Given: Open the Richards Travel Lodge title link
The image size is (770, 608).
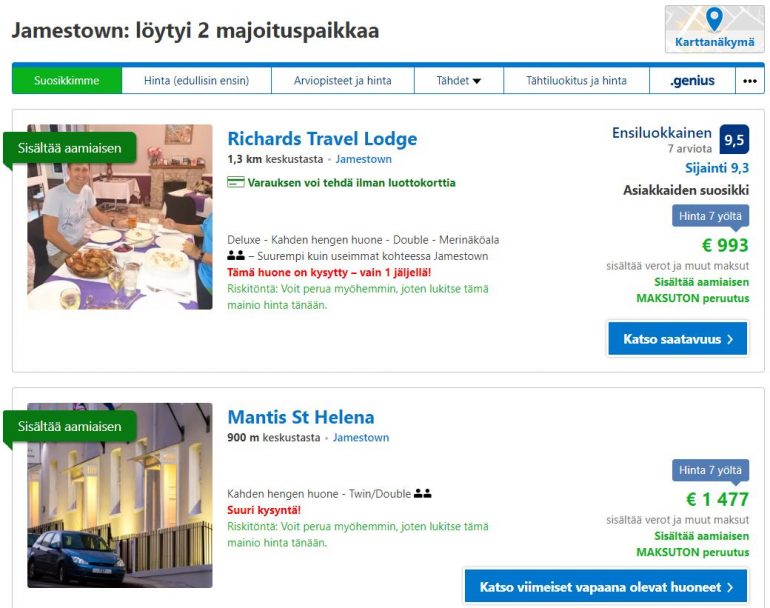Looking at the screenshot, I should pos(322,138).
